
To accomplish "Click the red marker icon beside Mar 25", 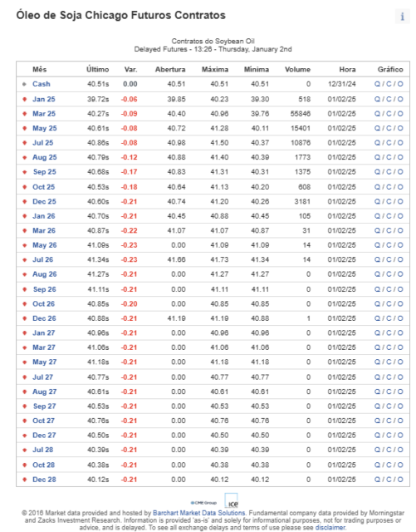I will pos(24,114).
